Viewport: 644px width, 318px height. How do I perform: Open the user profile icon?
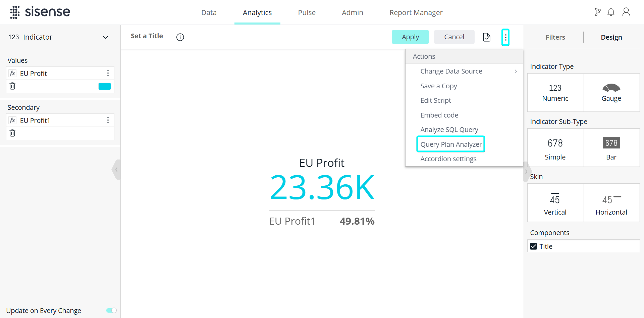[626, 12]
